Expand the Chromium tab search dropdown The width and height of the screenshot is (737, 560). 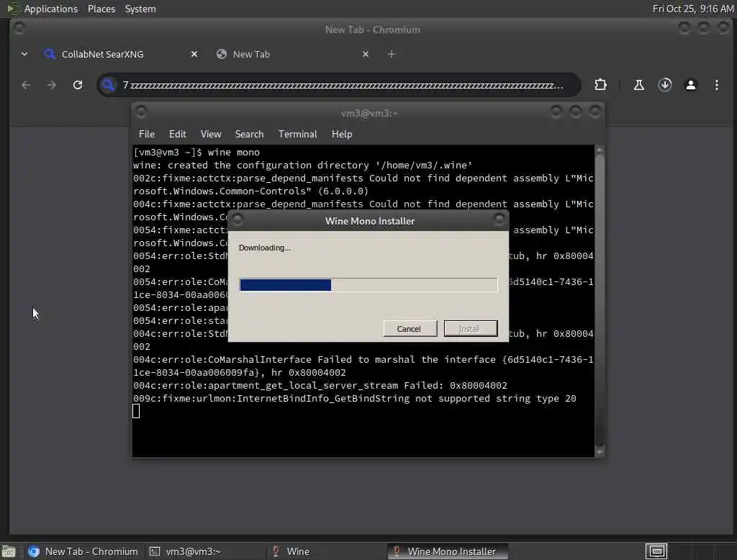click(x=24, y=54)
